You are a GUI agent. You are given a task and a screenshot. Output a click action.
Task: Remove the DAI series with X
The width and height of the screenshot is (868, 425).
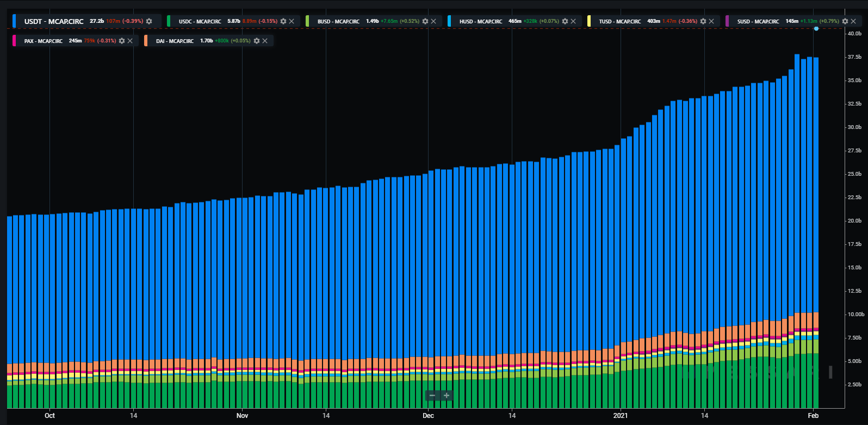265,41
